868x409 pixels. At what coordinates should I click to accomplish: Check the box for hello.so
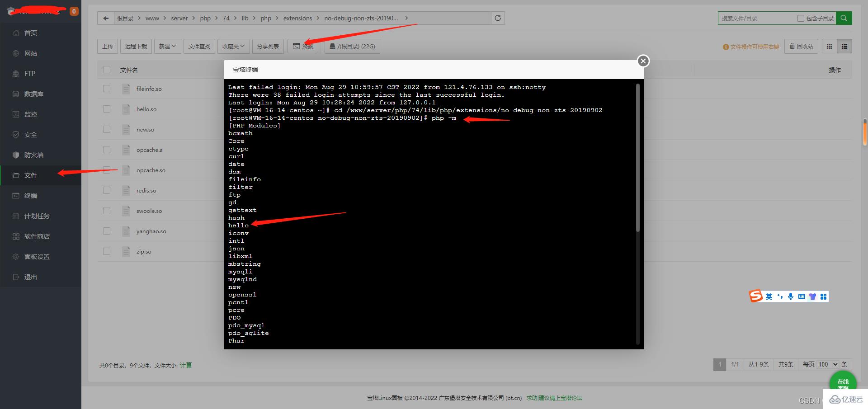point(107,109)
